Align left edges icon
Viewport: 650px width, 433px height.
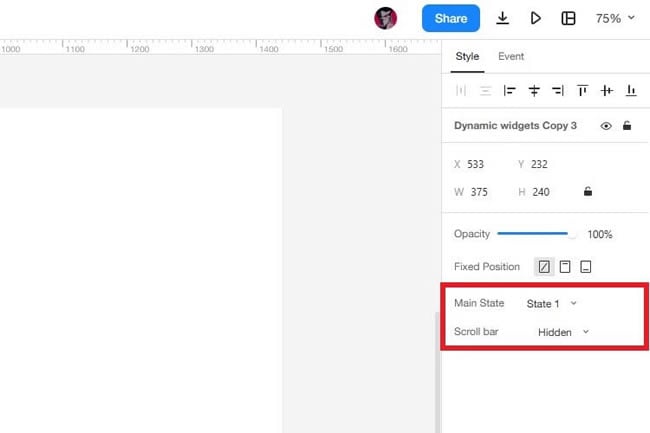509,90
